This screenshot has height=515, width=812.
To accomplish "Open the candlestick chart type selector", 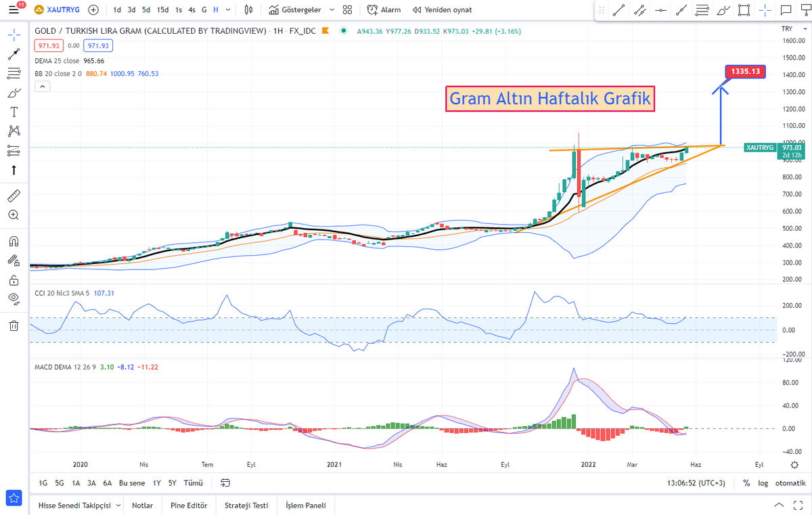I will coord(248,10).
